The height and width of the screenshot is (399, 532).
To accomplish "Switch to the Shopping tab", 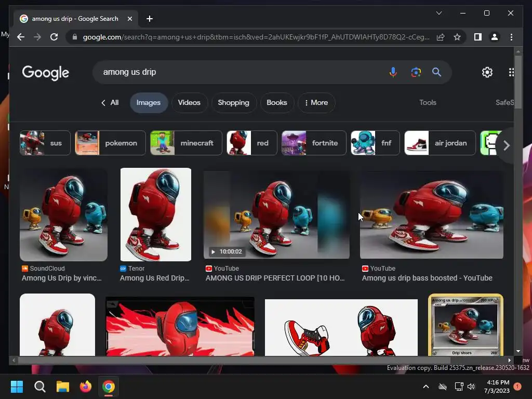I will coord(233,102).
